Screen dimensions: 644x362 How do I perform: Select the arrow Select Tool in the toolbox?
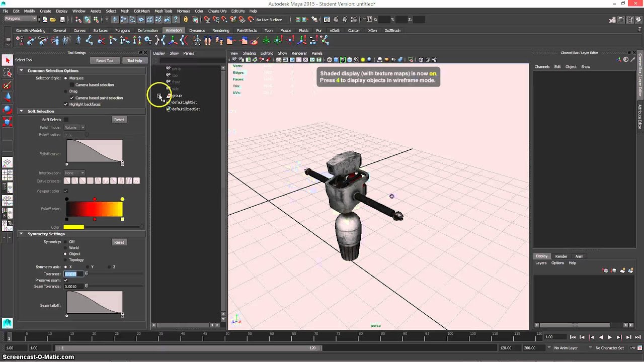tap(7, 60)
